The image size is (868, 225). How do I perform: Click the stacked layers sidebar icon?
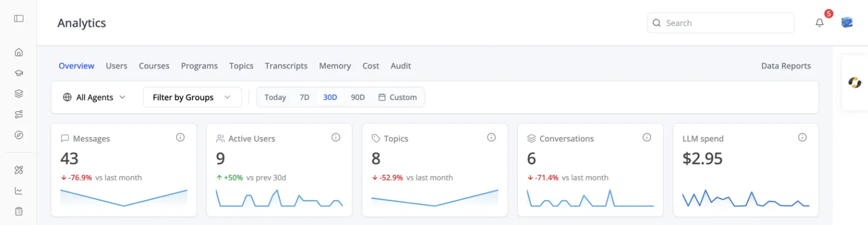pos(19,94)
